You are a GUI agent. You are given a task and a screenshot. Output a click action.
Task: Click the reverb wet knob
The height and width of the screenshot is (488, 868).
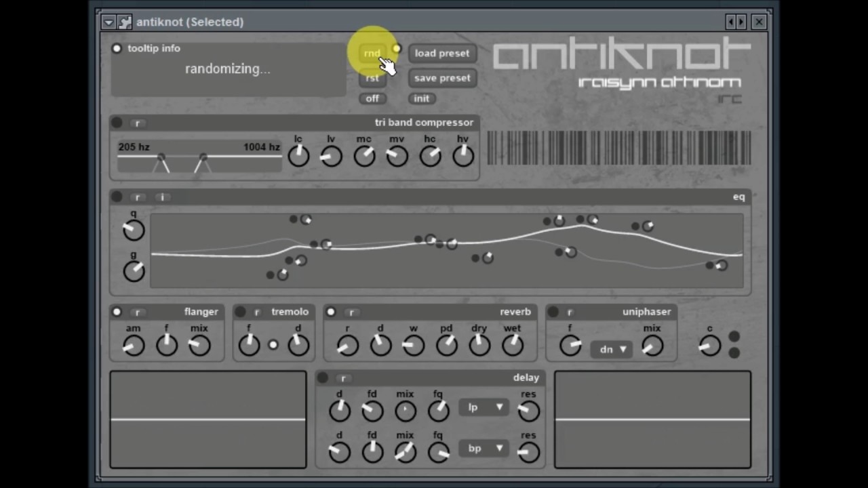pyautogui.click(x=513, y=346)
